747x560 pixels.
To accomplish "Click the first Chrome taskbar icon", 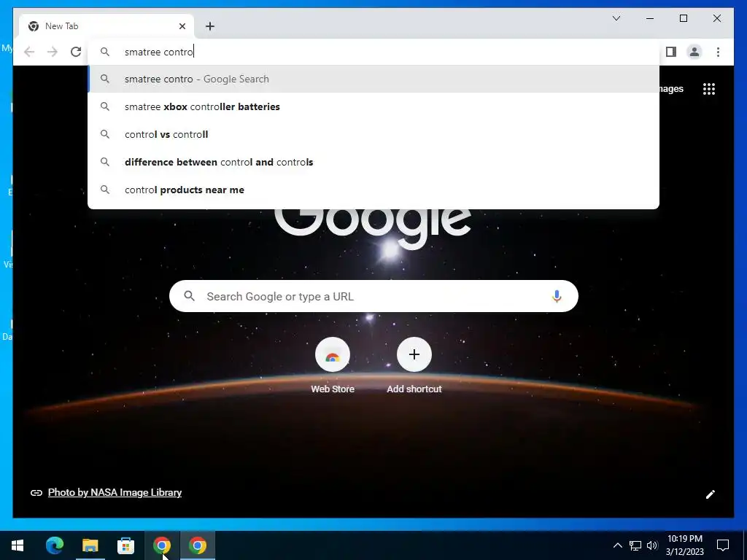I will tap(162, 545).
